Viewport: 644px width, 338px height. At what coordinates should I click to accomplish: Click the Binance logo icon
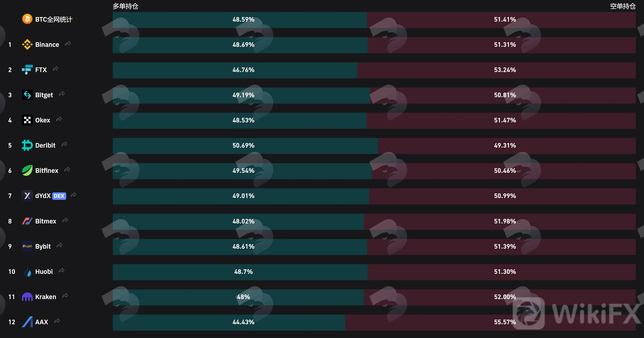[27, 45]
